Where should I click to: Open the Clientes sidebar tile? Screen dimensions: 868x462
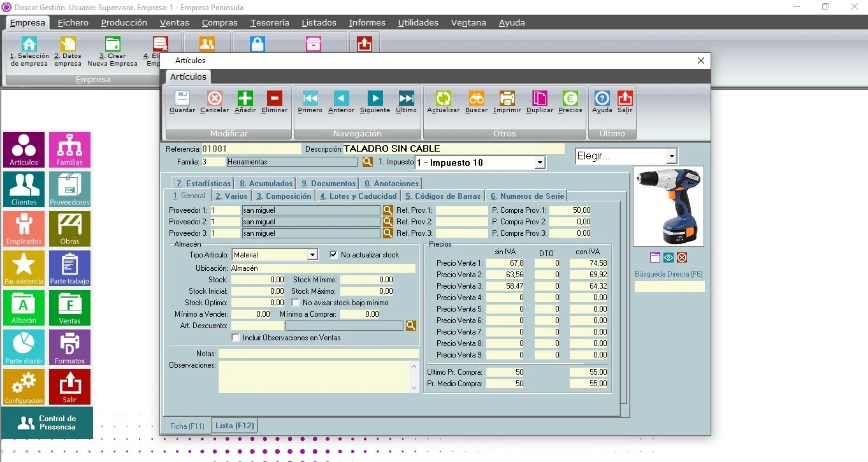[24, 189]
